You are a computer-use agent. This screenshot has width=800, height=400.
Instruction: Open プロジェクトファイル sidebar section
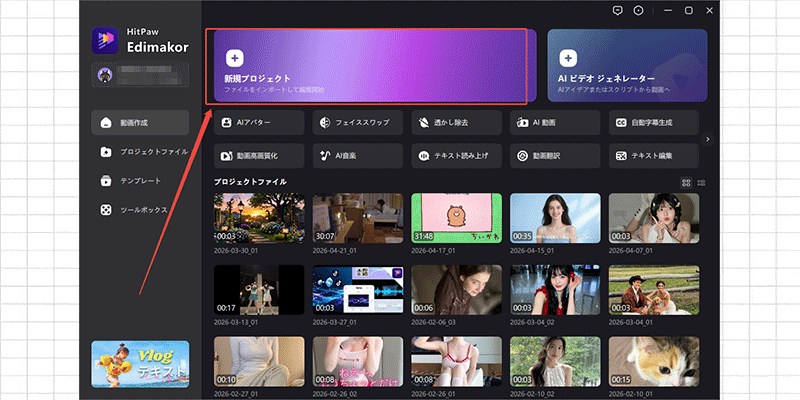click(140, 152)
